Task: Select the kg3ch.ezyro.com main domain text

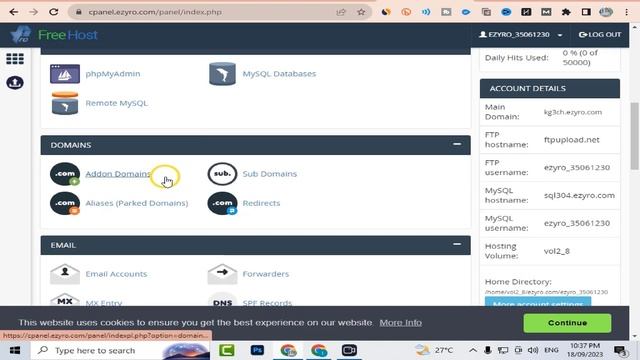Action: coord(573,112)
